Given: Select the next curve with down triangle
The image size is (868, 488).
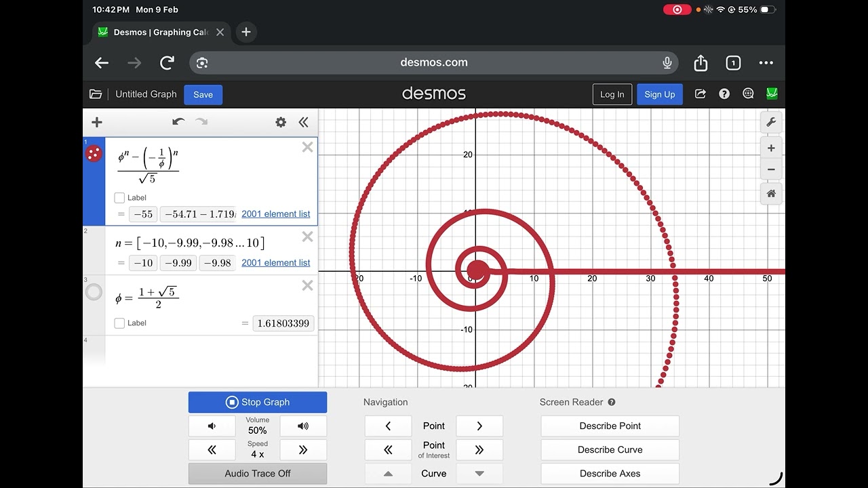Looking at the screenshot, I should coord(479,474).
